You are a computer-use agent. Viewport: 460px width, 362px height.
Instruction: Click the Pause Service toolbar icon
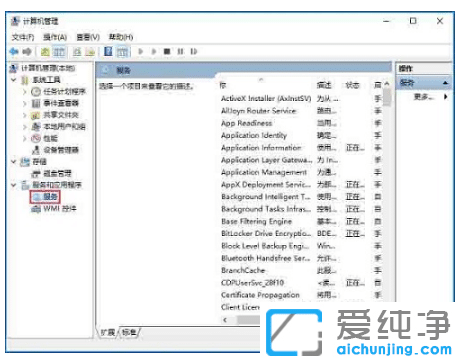180,52
